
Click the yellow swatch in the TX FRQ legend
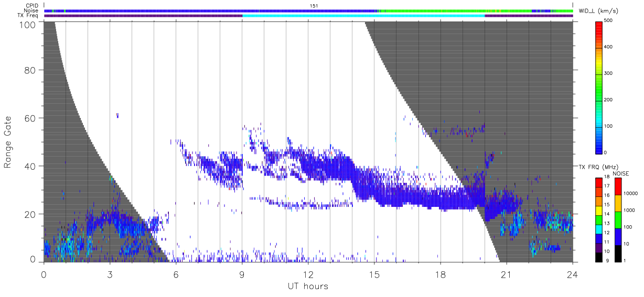click(x=598, y=210)
